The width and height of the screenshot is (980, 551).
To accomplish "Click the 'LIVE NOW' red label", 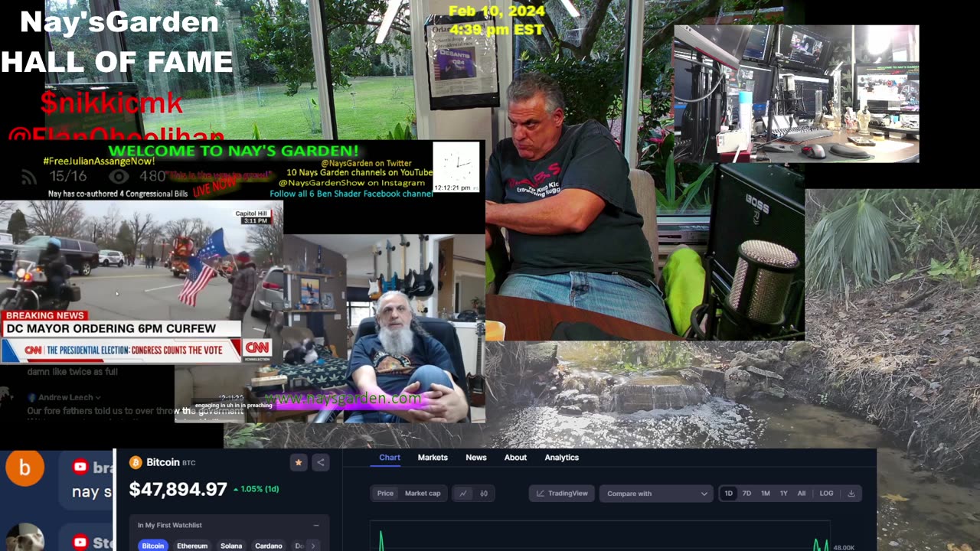I will pos(215,187).
